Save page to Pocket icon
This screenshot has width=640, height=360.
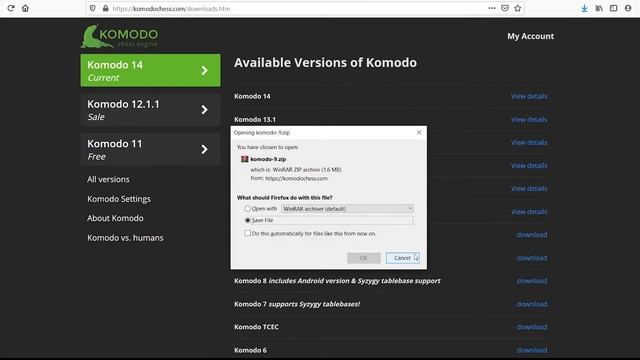505,8
